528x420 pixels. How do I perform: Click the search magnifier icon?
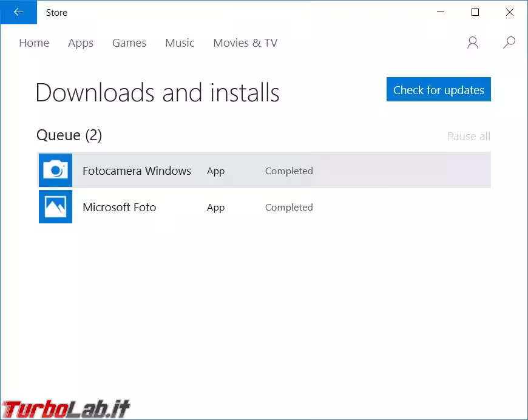click(x=509, y=42)
